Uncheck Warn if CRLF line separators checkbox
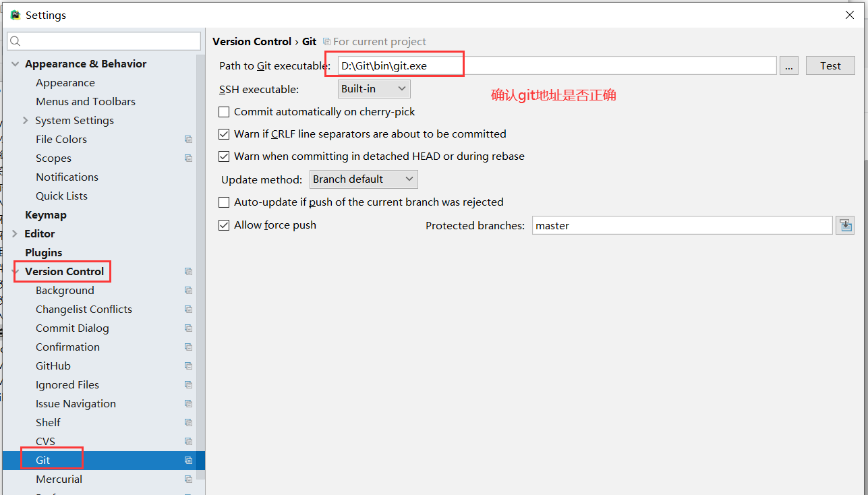Image resolution: width=868 pixels, height=495 pixels. [x=224, y=134]
